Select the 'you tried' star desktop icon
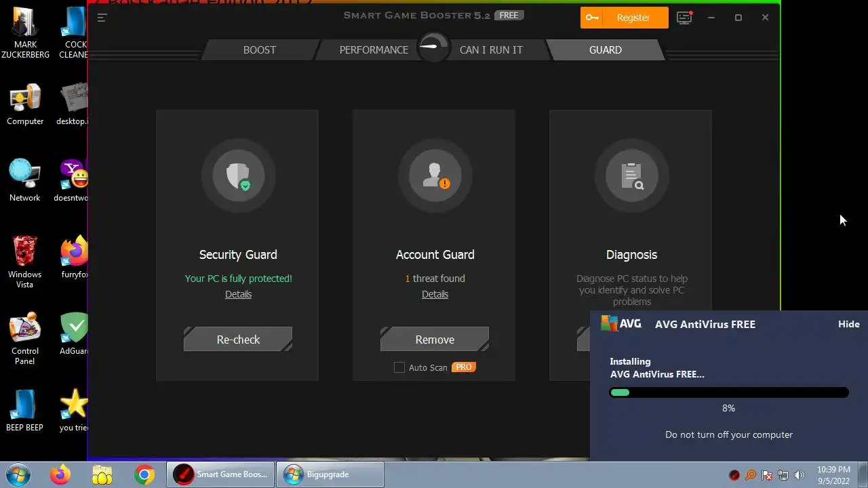This screenshot has width=868, height=488. point(74,411)
